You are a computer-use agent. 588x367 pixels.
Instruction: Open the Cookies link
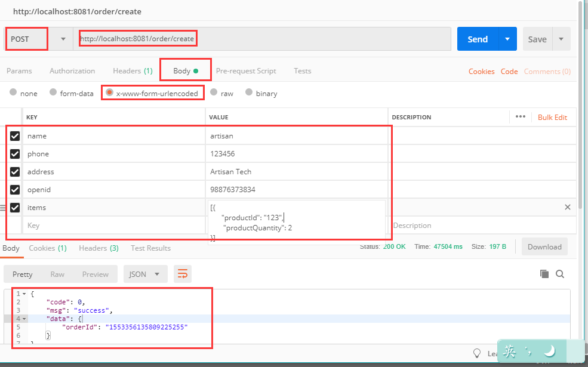tap(482, 71)
